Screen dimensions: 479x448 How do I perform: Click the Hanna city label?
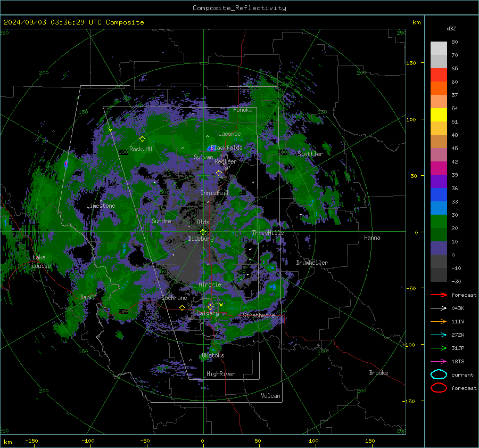[x=372, y=238]
